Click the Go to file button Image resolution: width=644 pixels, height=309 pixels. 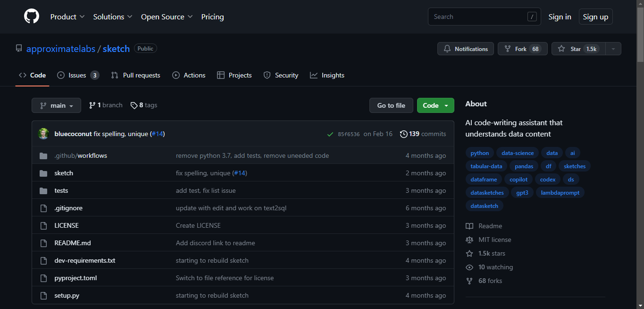click(391, 105)
